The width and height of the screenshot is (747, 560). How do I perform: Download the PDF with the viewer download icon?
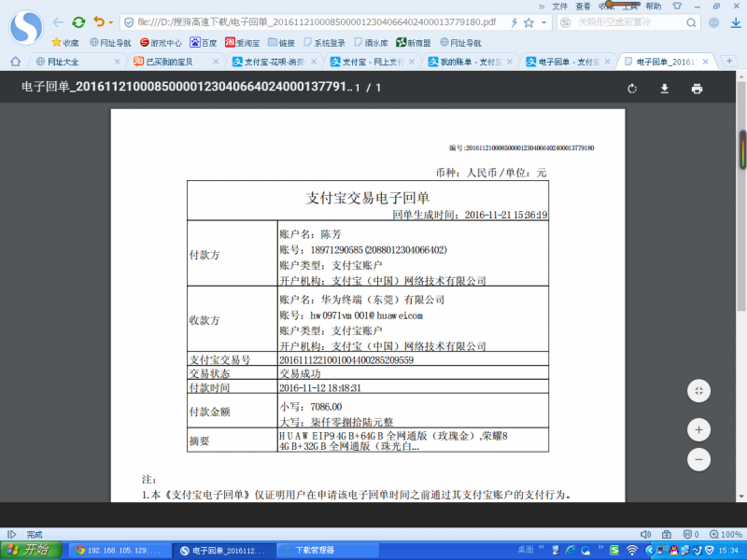coord(665,89)
